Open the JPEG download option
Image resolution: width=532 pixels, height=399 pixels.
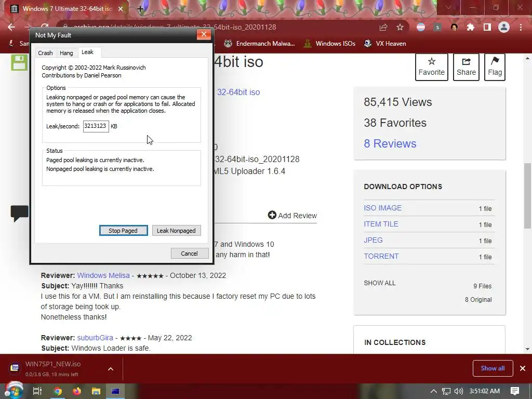pyautogui.click(x=373, y=240)
